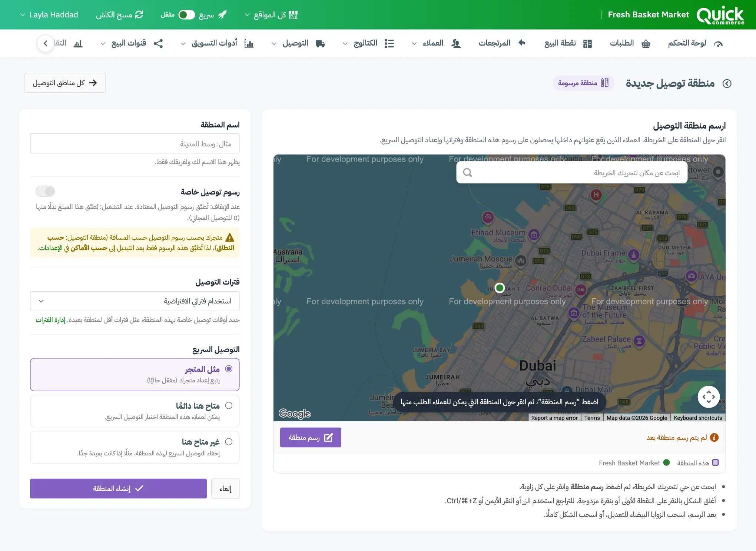Viewport: 756px width, 551px height.
Task: Click the purple 'رسم منطقة' button
Action: [311, 438]
